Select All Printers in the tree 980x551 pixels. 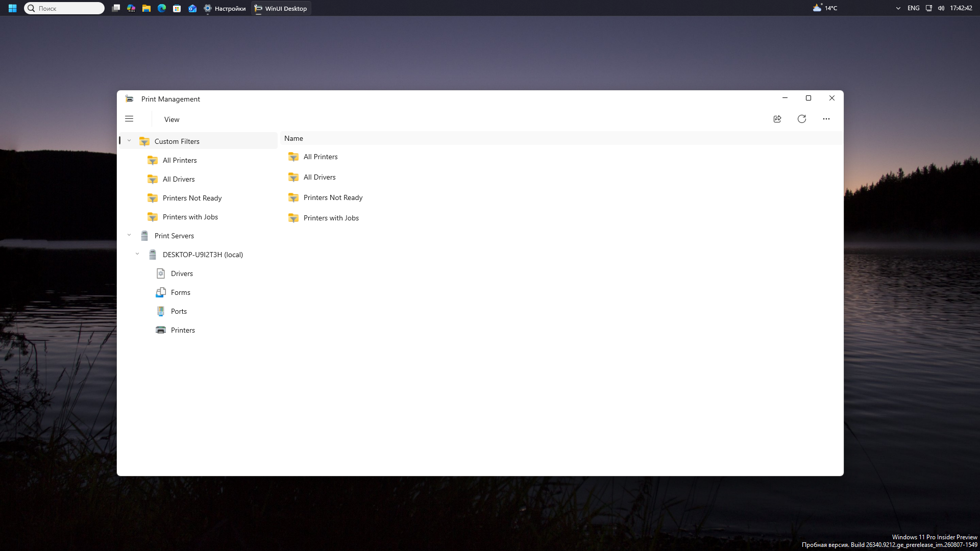(x=199, y=160)
